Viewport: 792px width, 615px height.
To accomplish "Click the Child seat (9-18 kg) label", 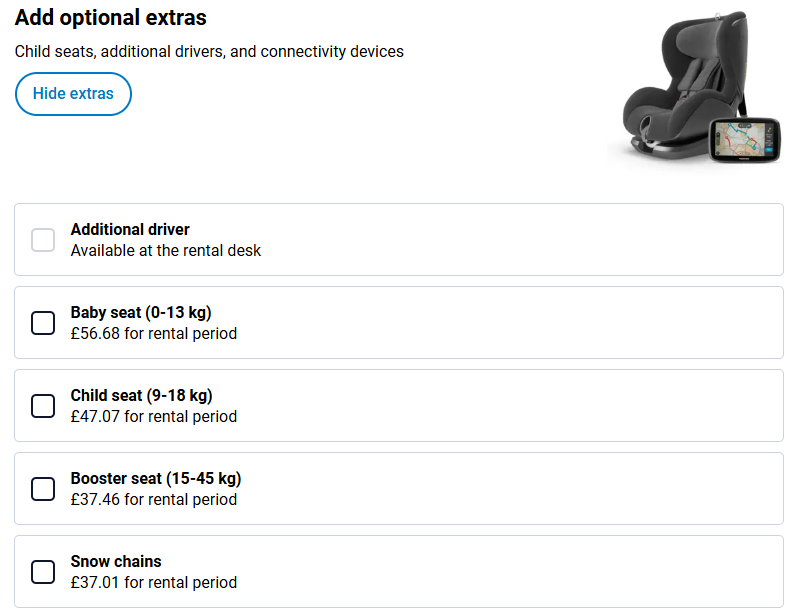I will tap(141, 396).
